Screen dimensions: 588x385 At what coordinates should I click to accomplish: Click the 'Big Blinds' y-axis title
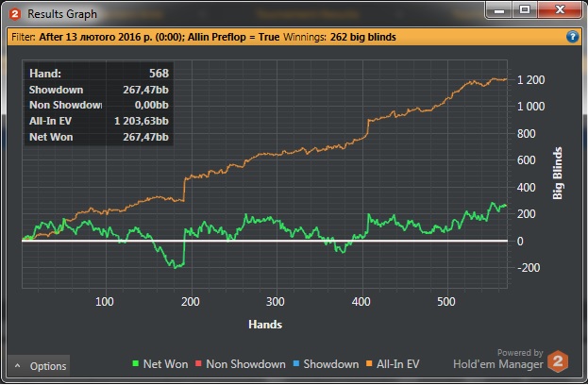[x=558, y=174]
